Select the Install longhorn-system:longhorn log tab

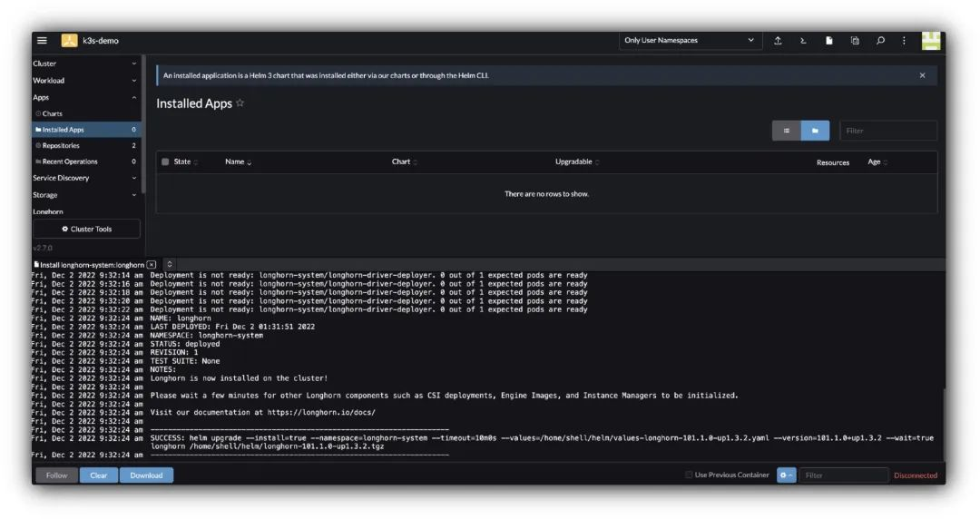pos(92,265)
